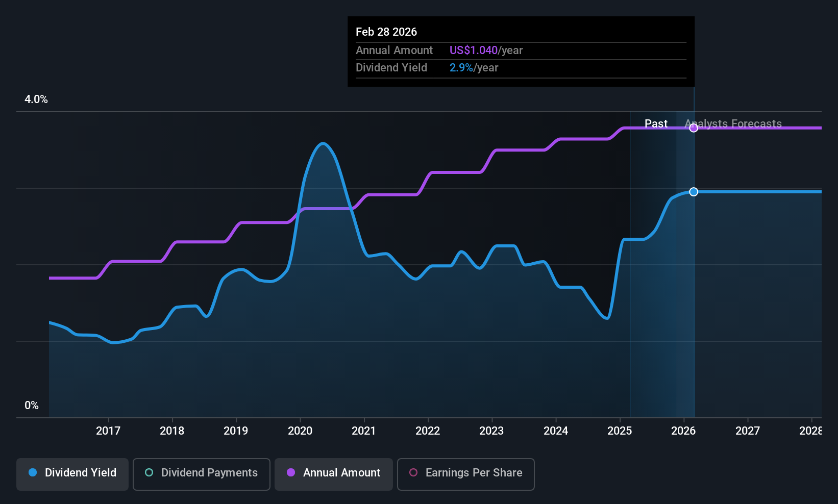Viewport: 838px width, 504px height.
Task: Select the purple data point marker on the chart
Action: pyautogui.click(x=694, y=128)
